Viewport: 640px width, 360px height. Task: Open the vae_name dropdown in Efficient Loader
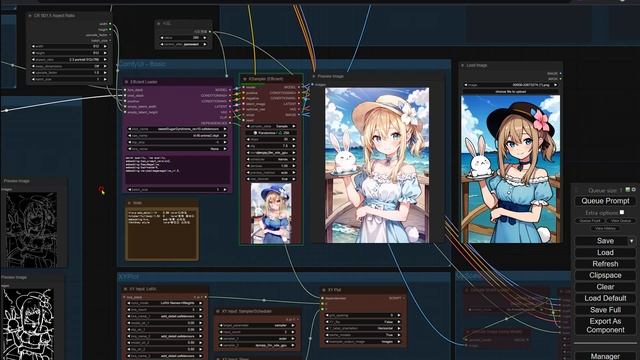tap(177, 136)
